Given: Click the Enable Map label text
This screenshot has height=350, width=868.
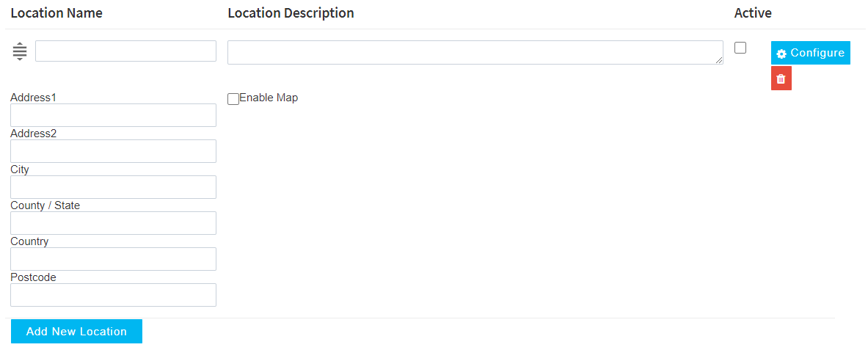Looking at the screenshot, I should (269, 98).
